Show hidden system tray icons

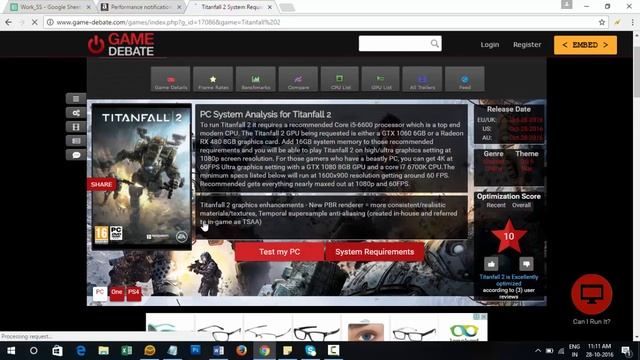click(538, 351)
